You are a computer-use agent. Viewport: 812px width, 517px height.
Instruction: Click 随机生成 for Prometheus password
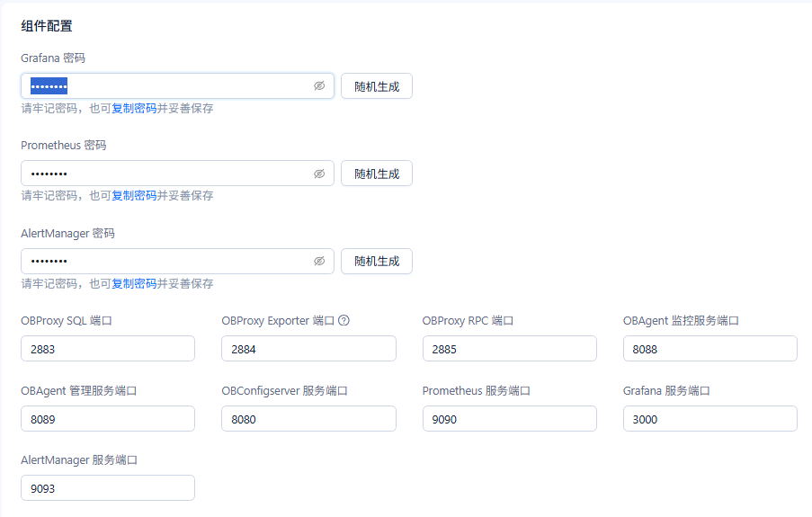tap(377, 174)
